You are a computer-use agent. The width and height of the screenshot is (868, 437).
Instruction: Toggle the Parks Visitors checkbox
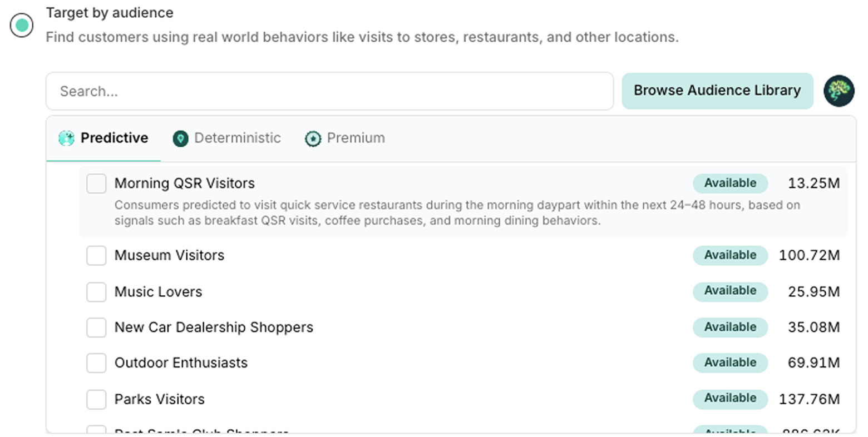96,399
